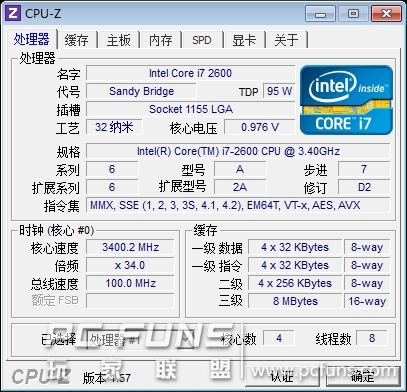Click the 一级 指令 value 4 x 32 KBytes

click(295, 265)
